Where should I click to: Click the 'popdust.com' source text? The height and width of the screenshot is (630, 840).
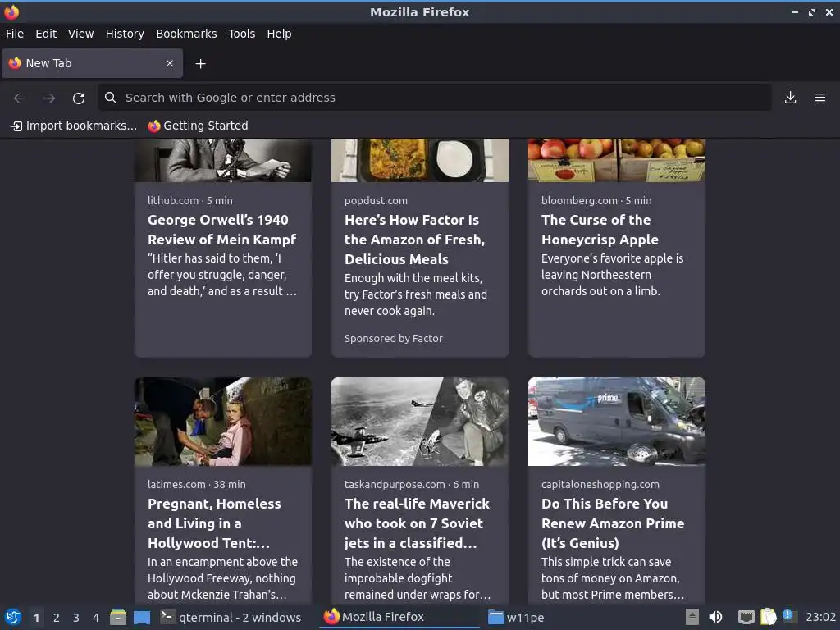(376, 200)
